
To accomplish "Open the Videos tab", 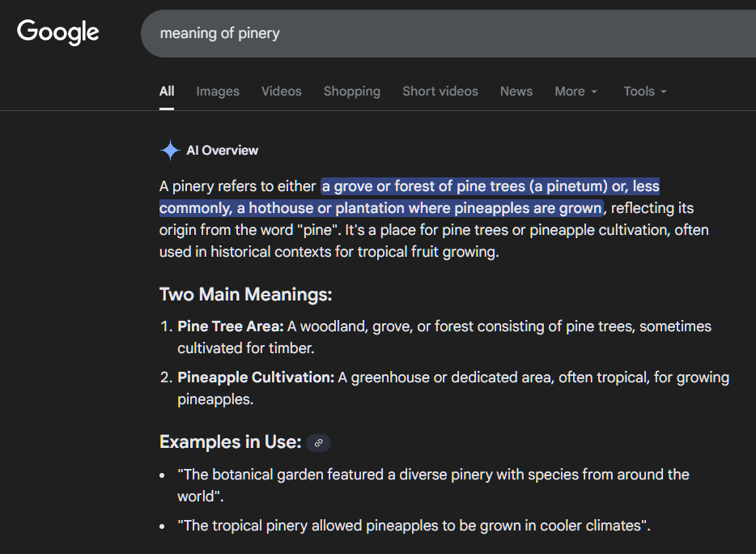I will (281, 92).
